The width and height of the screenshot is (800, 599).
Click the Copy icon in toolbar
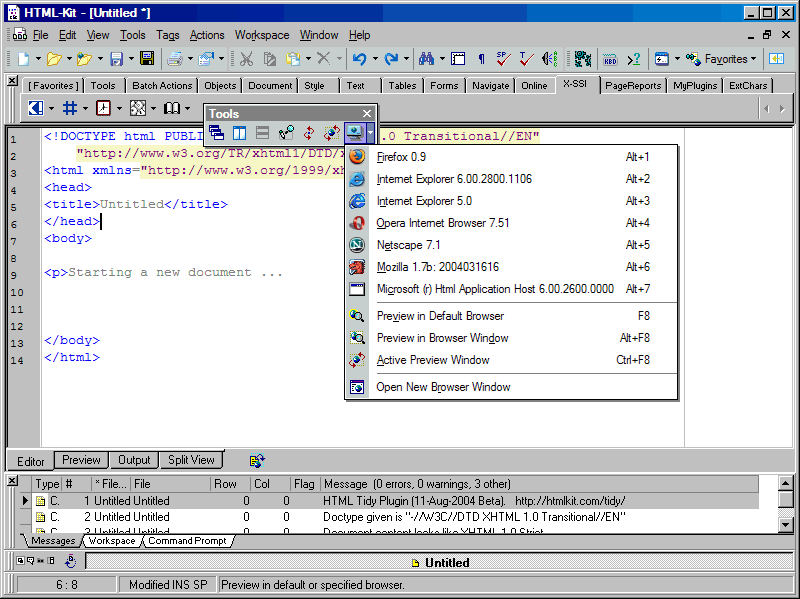click(x=270, y=59)
